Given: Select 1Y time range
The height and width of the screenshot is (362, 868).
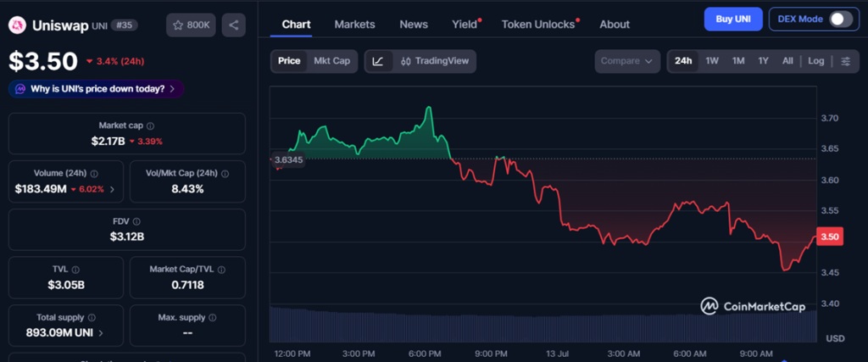Looking at the screenshot, I should coord(764,61).
